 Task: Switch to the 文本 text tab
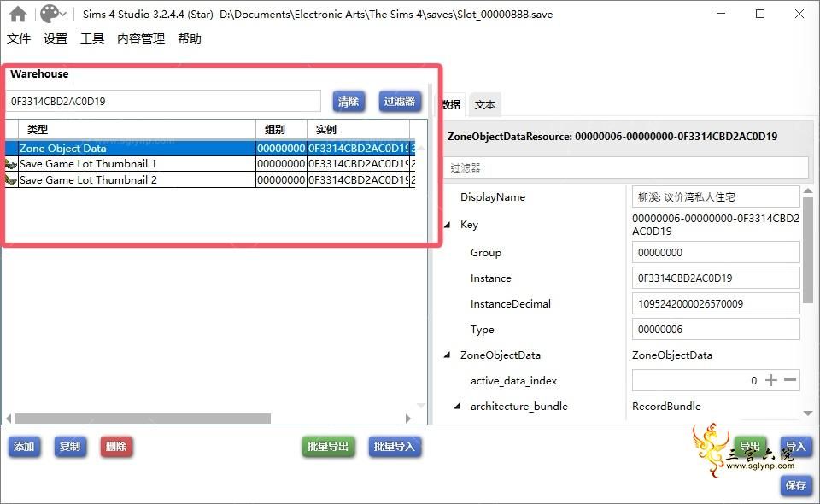pyautogui.click(x=485, y=104)
